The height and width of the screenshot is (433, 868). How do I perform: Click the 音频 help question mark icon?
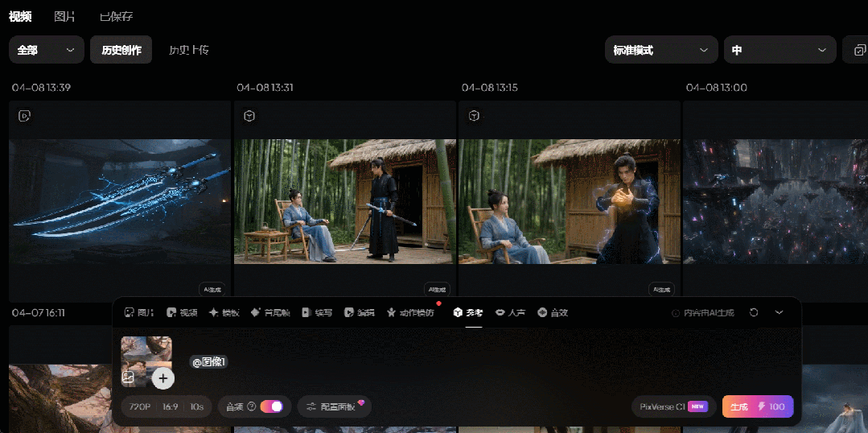pyautogui.click(x=251, y=407)
